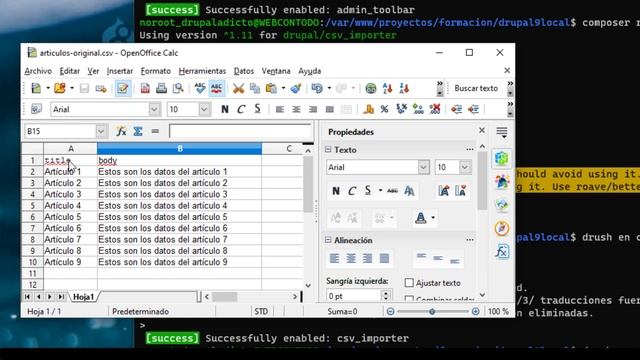Open font size dropdown in Propiedades panel
The width and height of the screenshot is (640, 360).
464,167
